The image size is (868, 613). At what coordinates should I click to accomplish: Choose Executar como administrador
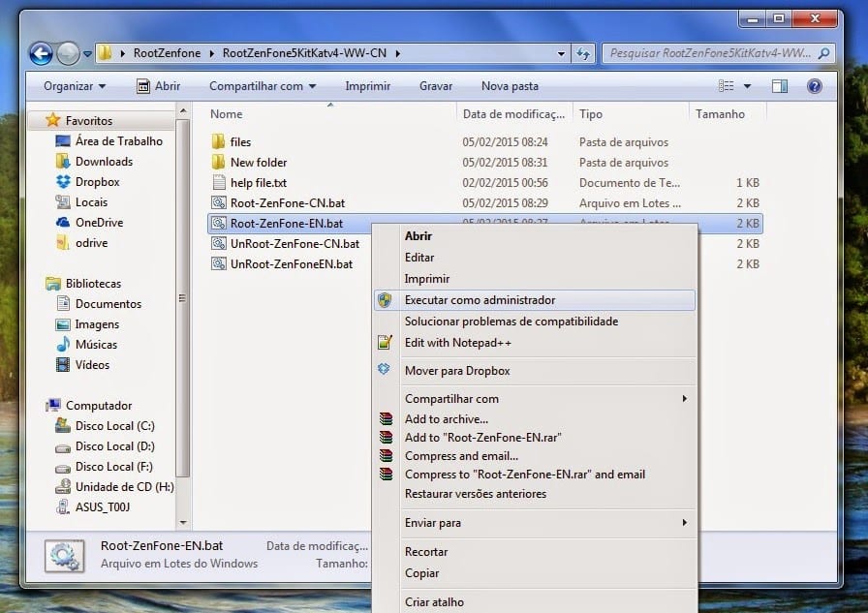(480, 300)
